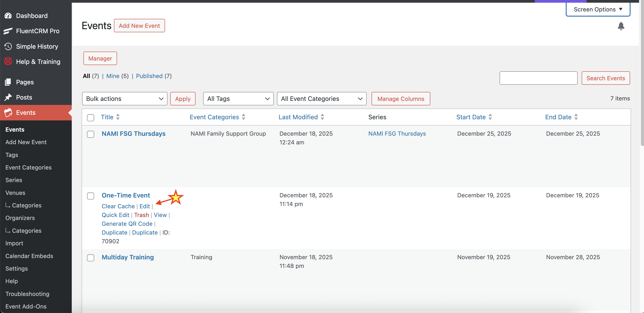Click Quick Edit under One-Time Event
This screenshot has height=313, width=644.
pyautogui.click(x=115, y=215)
